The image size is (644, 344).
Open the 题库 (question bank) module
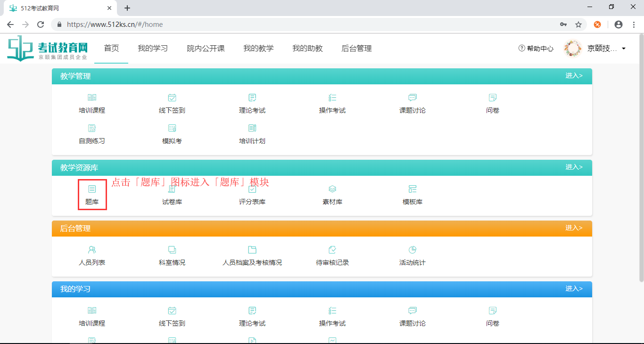pyautogui.click(x=92, y=194)
